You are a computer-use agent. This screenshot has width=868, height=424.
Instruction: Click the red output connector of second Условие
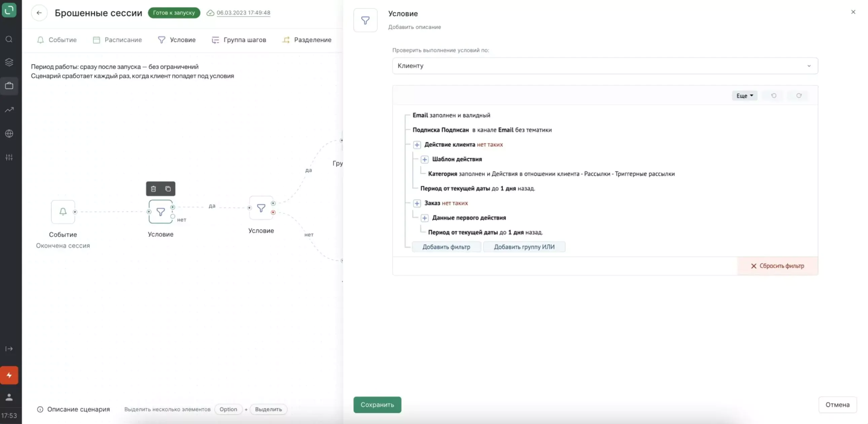tap(273, 213)
